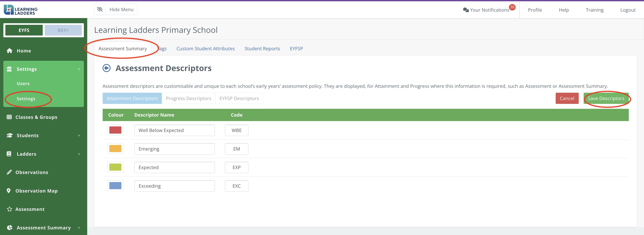Viewport: 644px width, 235px height.
Task: Click the Observation Map pin icon
Action: pyautogui.click(x=9, y=191)
